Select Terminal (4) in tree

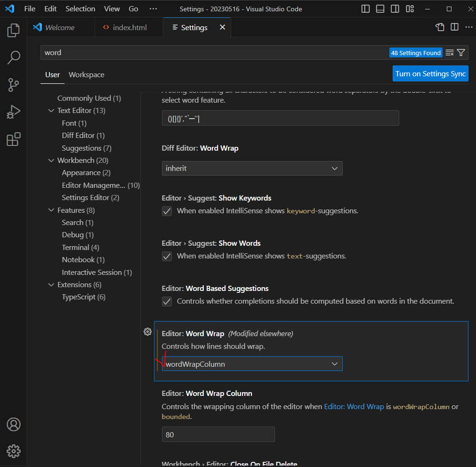[x=81, y=248]
